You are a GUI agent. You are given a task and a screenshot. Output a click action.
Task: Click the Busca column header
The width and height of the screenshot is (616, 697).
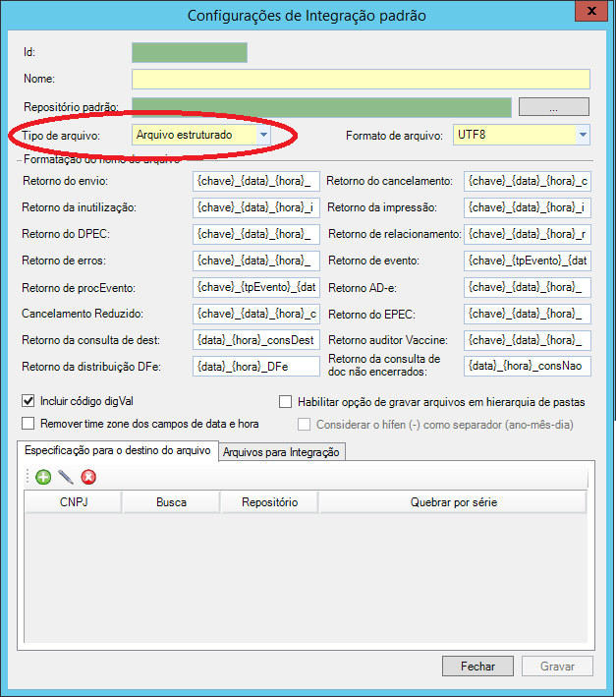tap(171, 502)
